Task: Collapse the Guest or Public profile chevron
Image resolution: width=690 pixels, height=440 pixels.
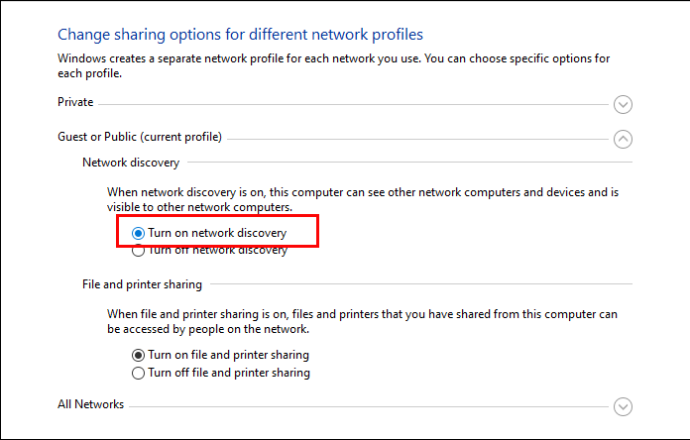Action: coord(623,139)
